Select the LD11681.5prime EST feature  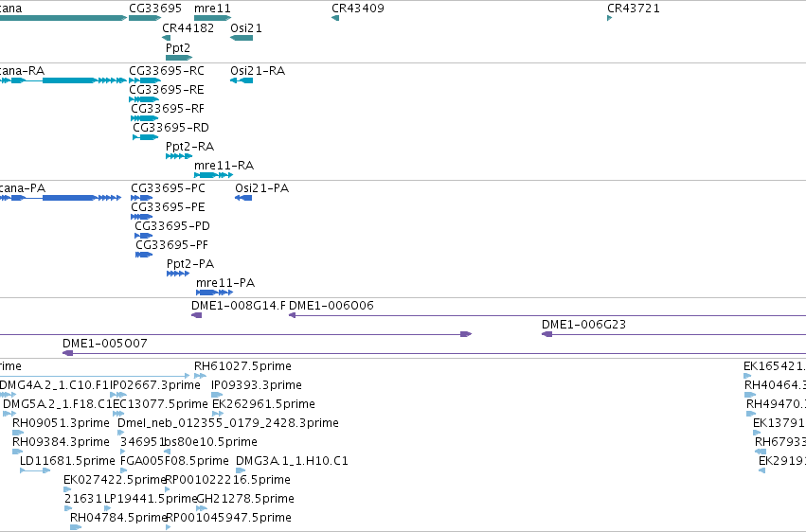click(x=35, y=470)
